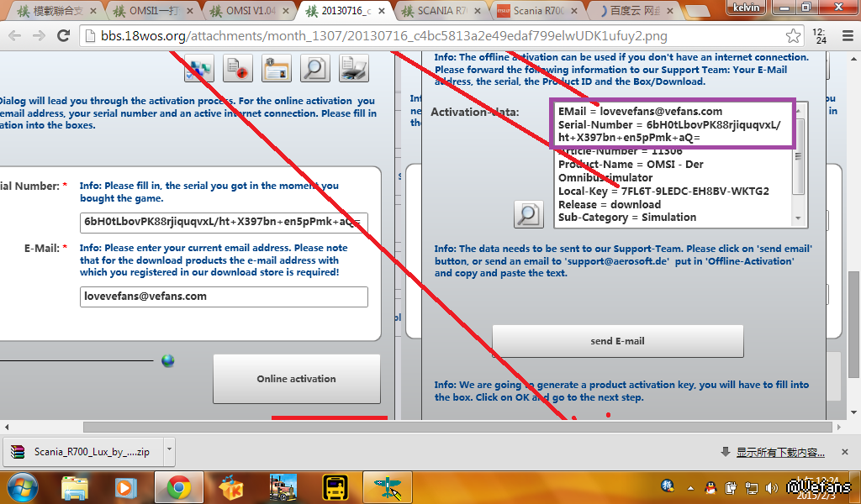Click the Local-Key value 7FL6T-9LEDC-EH8BV-WKTG2
861x504 pixels.
(x=695, y=191)
